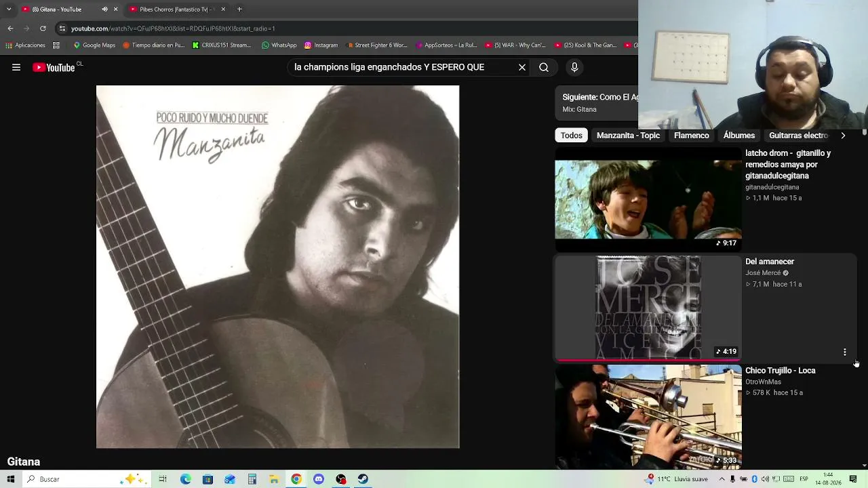Open the Tiempo diario bookmark
The image size is (868, 488).
pyautogui.click(x=153, y=45)
